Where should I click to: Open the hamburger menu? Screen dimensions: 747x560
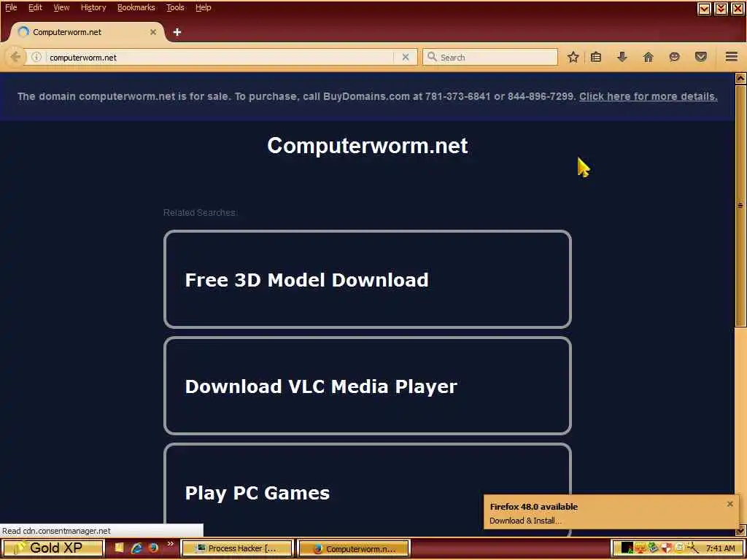pos(732,57)
